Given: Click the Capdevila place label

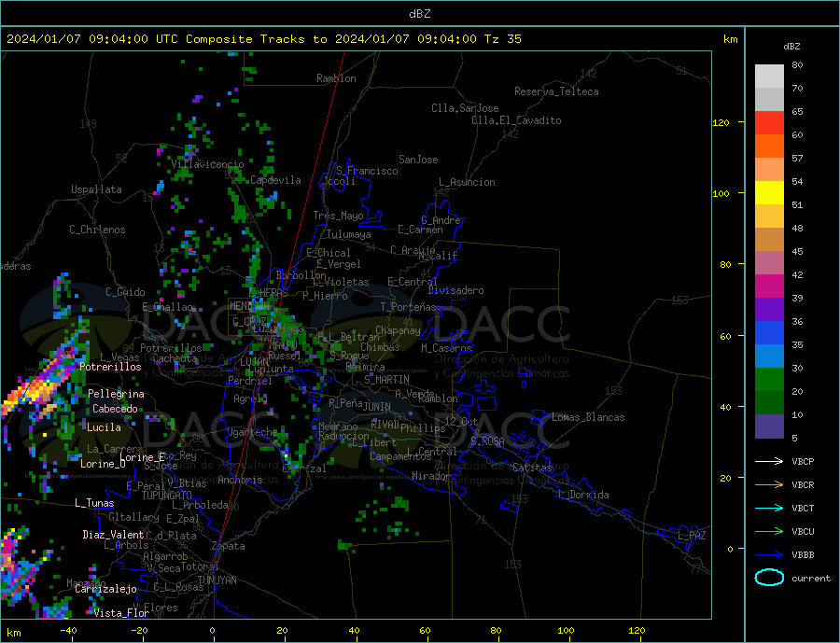Looking at the screenshot, I should click(x=275, y=180).
